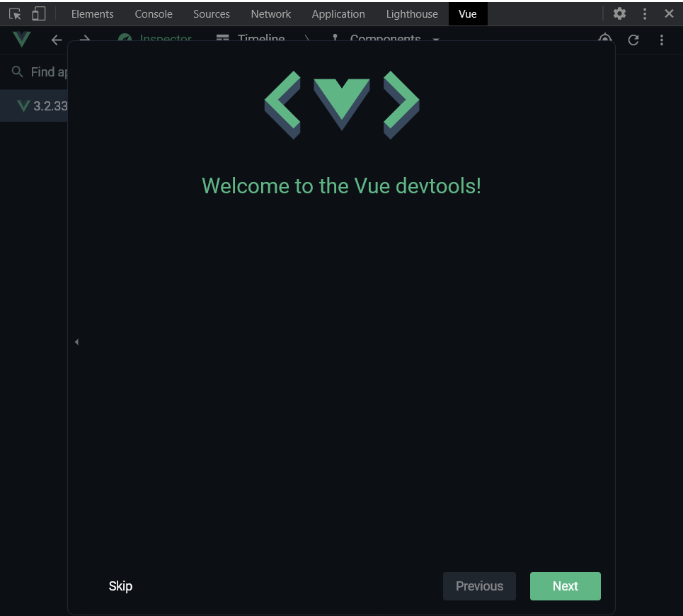Image resolution: width=683 pixels, height=616 pixels.
Task: Click the back arrow in Vue devtools
Action: tap(56, 40)
